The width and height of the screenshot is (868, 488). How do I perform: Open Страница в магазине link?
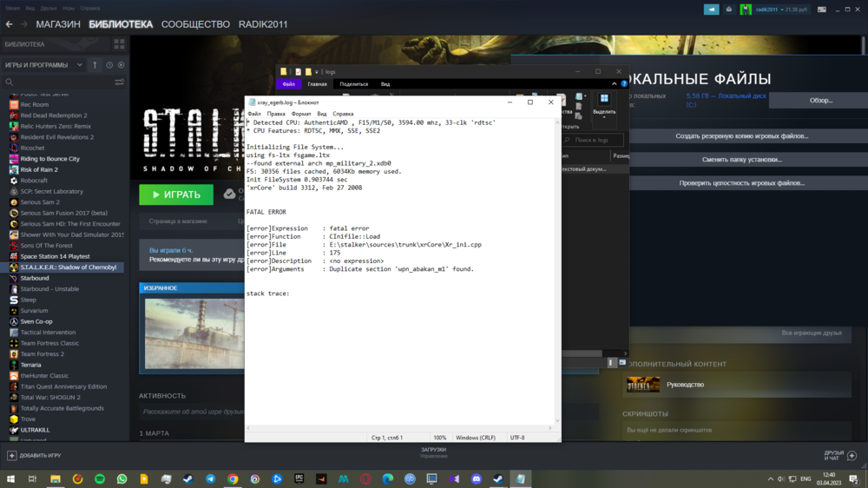[x=178, y=221]
